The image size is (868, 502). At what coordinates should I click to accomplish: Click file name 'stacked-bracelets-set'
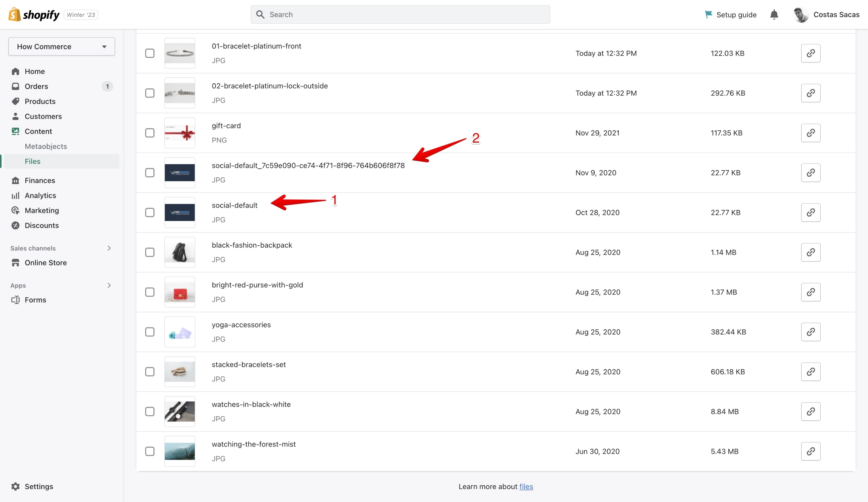click(249, 365)
